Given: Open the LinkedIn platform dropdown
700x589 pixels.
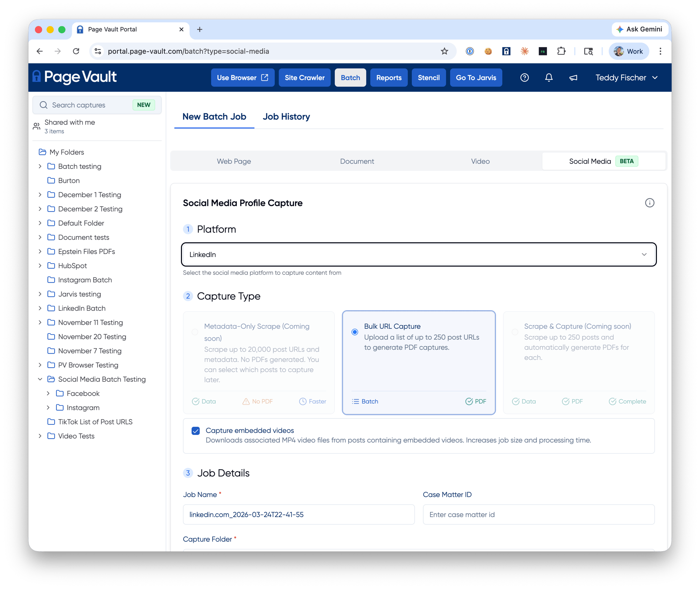Looking at the screenshot, I should coord(419,255).
